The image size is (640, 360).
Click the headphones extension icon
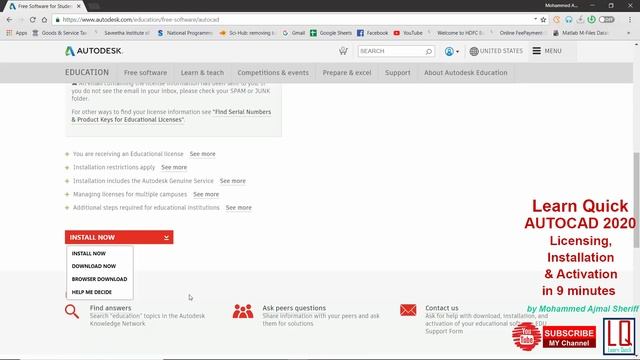click(x=569, y=20)
